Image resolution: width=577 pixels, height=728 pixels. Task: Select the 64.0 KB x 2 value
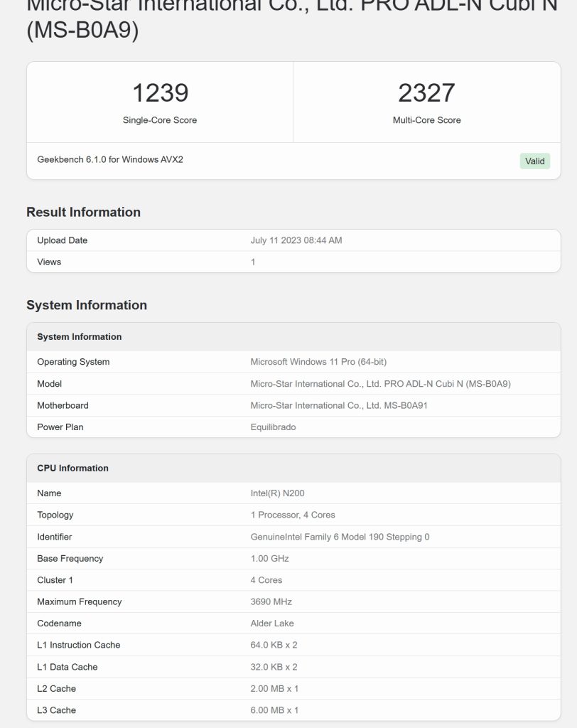274,645
